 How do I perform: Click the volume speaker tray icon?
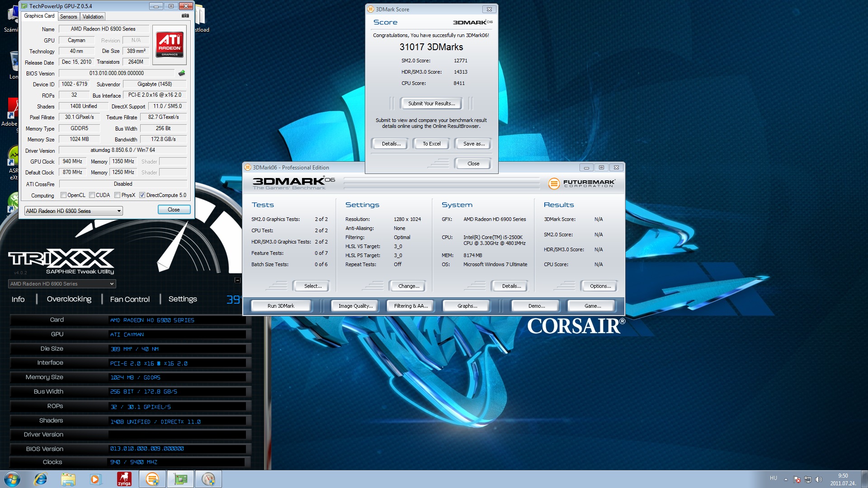point(818,479)
